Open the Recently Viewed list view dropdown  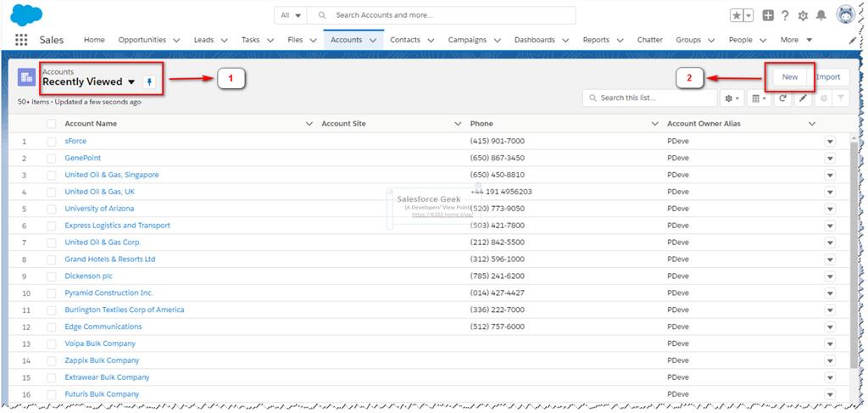131,82
